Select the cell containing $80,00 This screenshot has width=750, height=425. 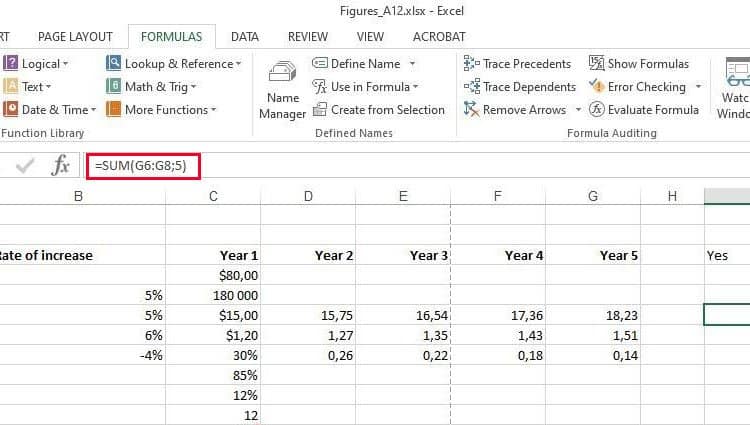click(213, 275)
